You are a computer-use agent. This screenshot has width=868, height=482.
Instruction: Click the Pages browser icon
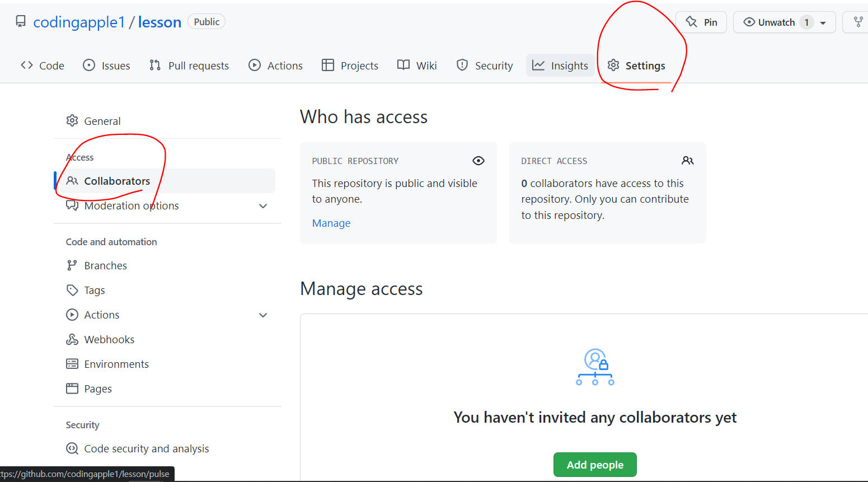(x=72, y=389)
